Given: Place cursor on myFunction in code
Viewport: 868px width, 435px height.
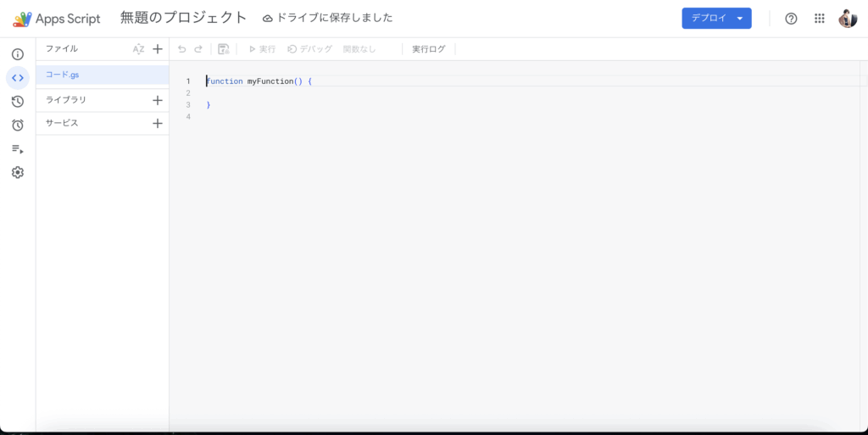Looking at the screenshot, I should click(x=270, y=81).
